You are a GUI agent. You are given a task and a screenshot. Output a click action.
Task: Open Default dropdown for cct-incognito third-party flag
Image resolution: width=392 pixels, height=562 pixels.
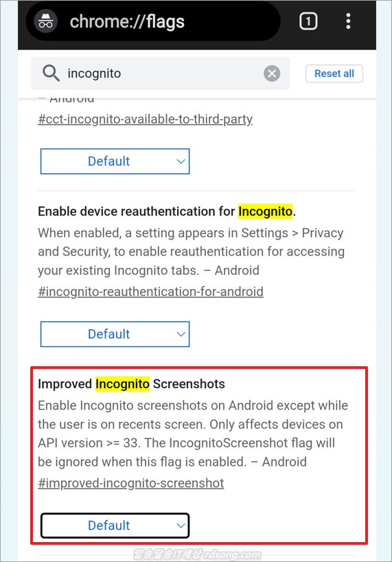(x=115, y=161)
